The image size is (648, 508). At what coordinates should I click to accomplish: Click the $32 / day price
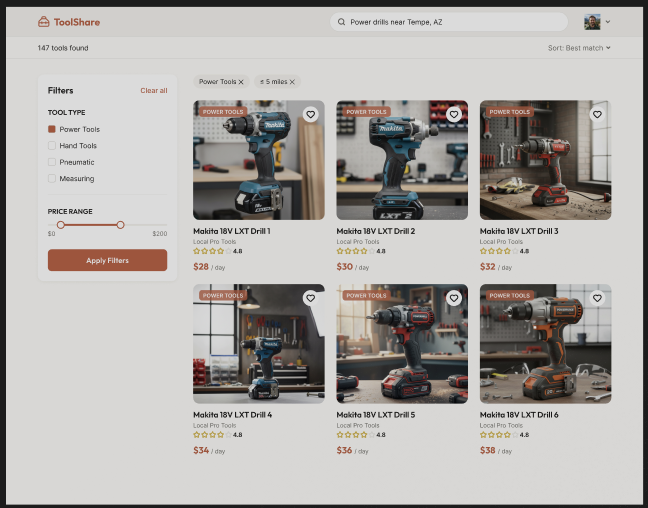(496, 267)
